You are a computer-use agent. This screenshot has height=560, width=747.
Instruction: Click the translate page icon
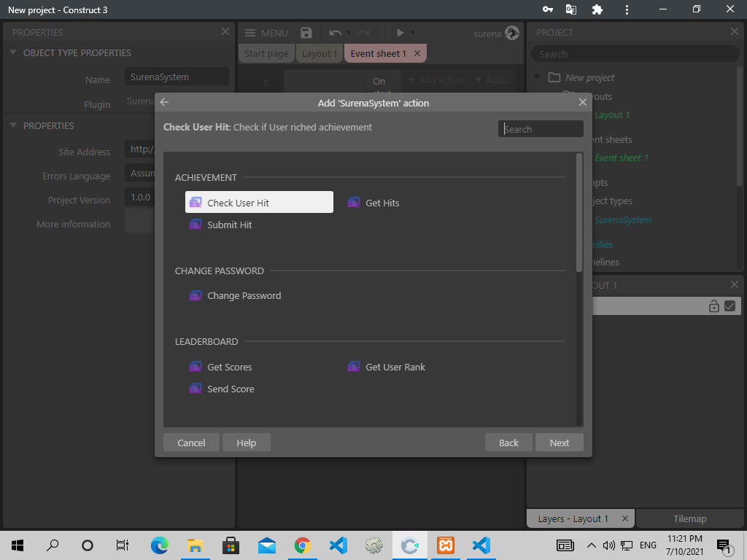pyautogui.click(x=570, y=9)
